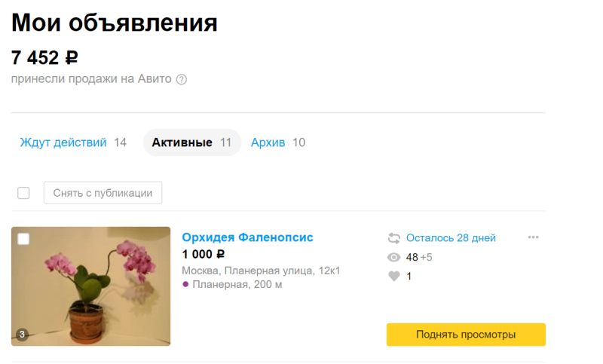The width and height of the screenshot is (603, 364).
Task: Tick the select-all checkbox
Action: [23, 193]
